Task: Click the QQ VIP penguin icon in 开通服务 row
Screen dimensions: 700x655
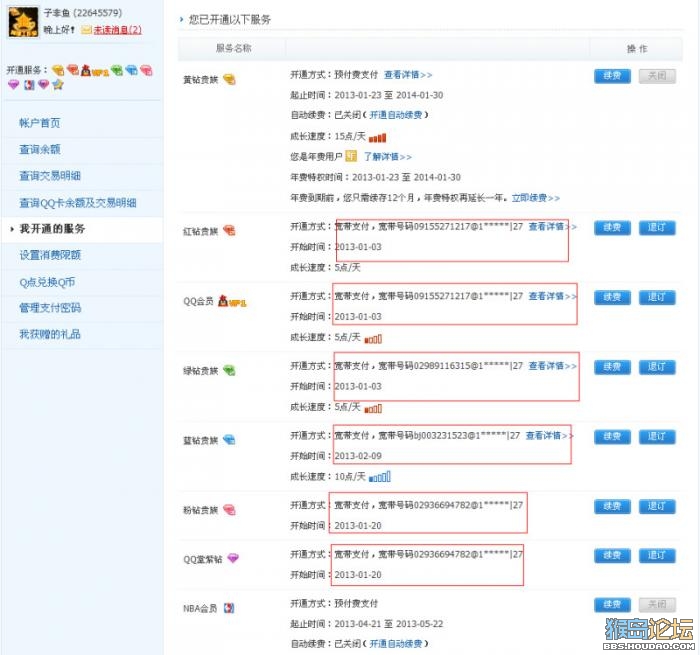Action: pos(95,71)
